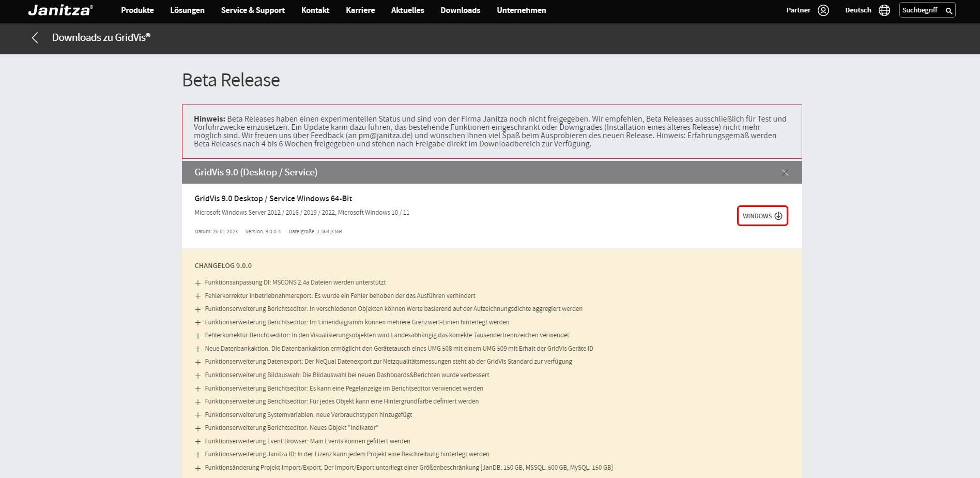Image resolution: width=980 pixels, height=478 pixels.
Task: Click plus icon for Bildauswahl entry
Action: point(197,376)
